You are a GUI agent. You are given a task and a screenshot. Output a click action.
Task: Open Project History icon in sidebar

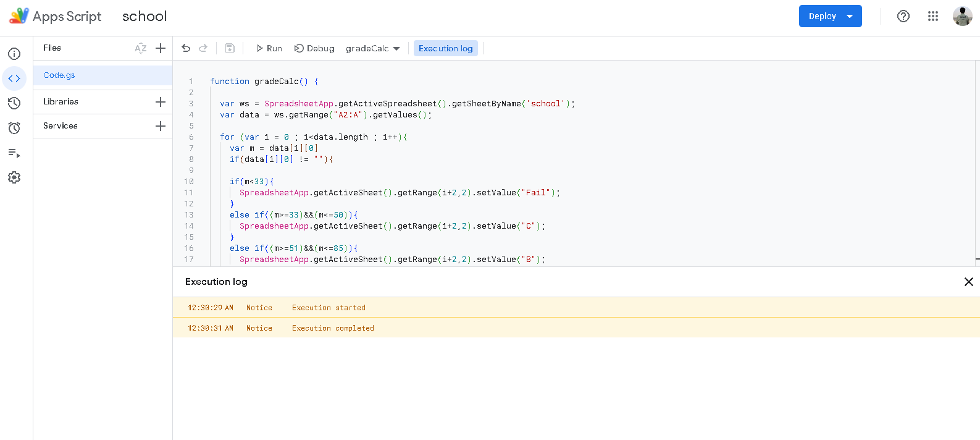coord(14,103)
